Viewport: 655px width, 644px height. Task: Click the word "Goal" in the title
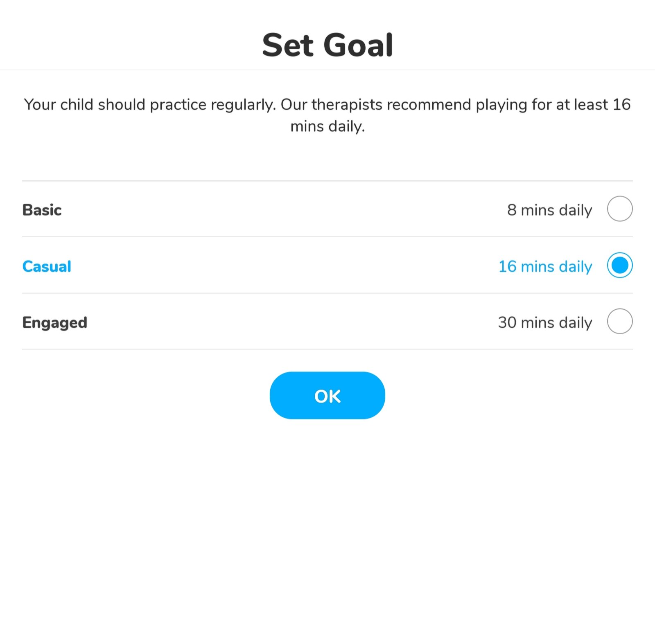tap(358, 45)
